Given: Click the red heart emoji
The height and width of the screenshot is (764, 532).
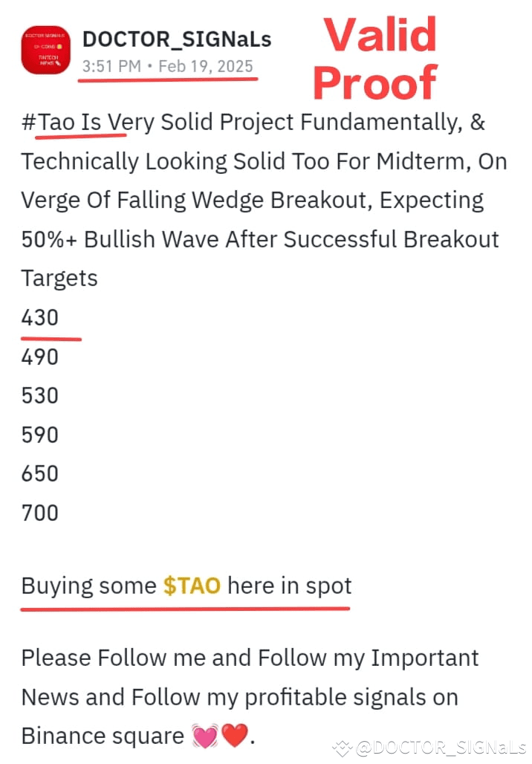Looking at the screenshot, I should tap(235, 736).
